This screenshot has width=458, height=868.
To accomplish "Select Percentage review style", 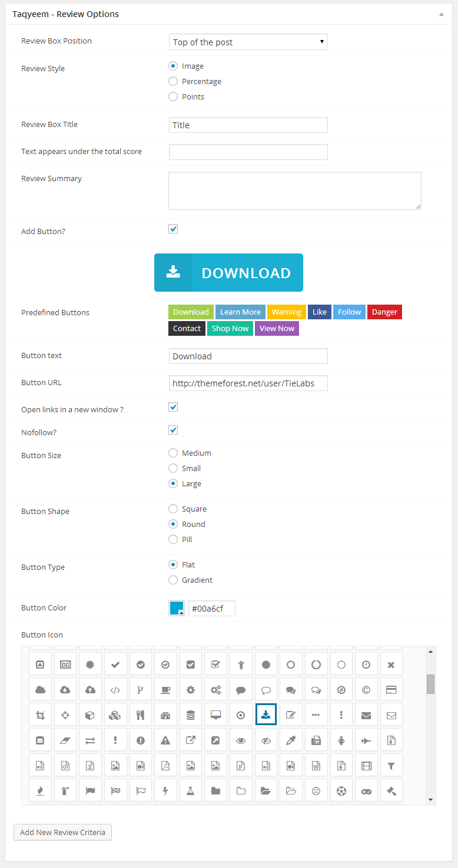I will click(173, 82).
